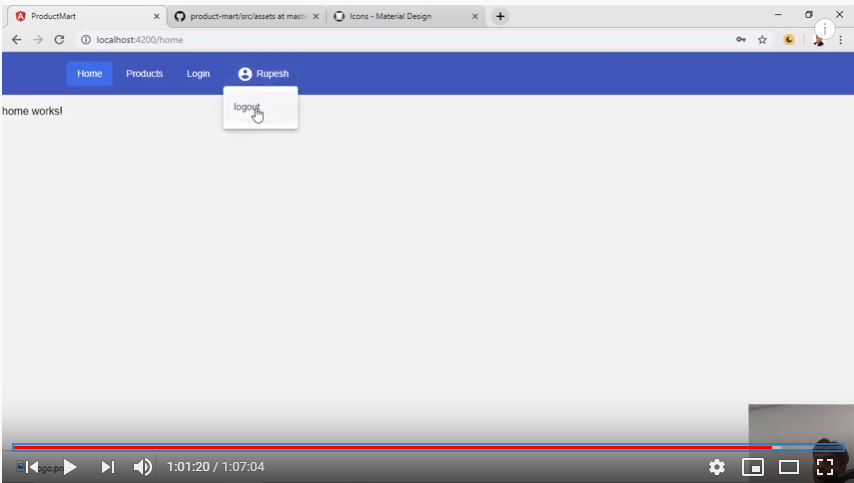Click the Home navigation button
Viewport: 854px width, 483px height.
89,73
